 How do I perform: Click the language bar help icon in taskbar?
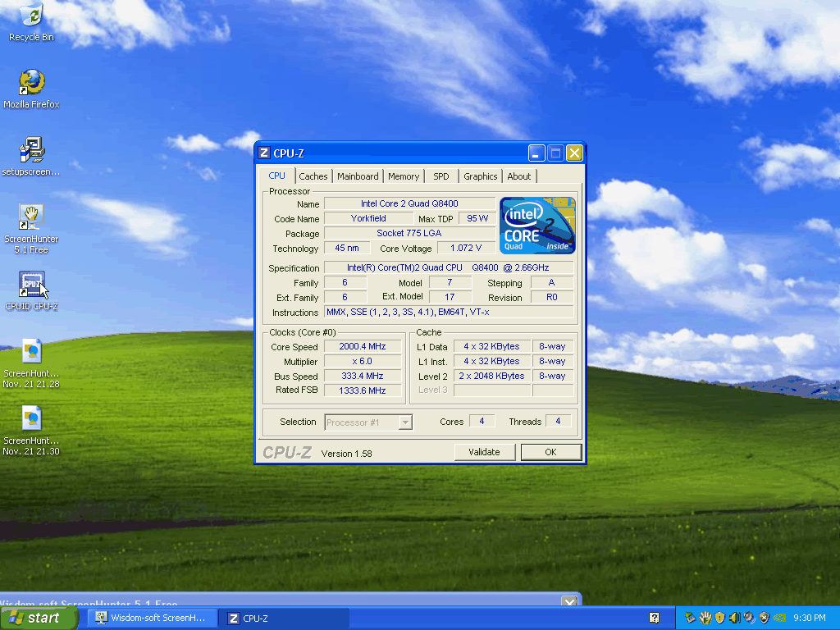click(x=654, y=618)
